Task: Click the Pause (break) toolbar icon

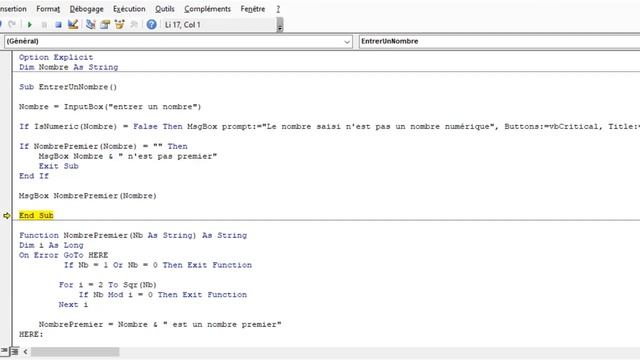Action: [44, 25]
